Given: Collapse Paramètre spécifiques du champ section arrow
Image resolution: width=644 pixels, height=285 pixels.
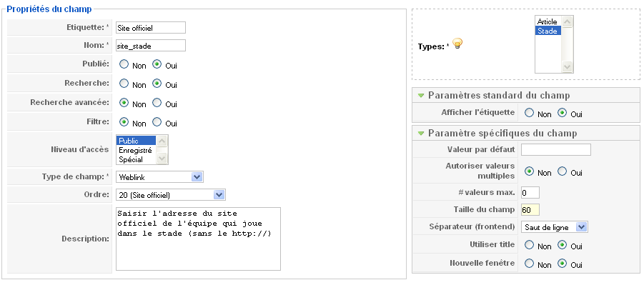Looking at the screenshot, I should point(420,134).
